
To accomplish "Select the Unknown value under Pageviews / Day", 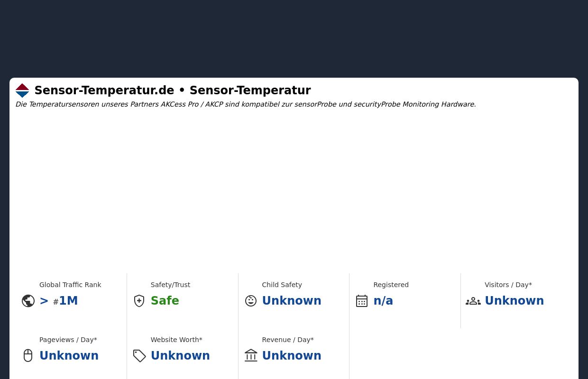I will (x=69, y=356).
